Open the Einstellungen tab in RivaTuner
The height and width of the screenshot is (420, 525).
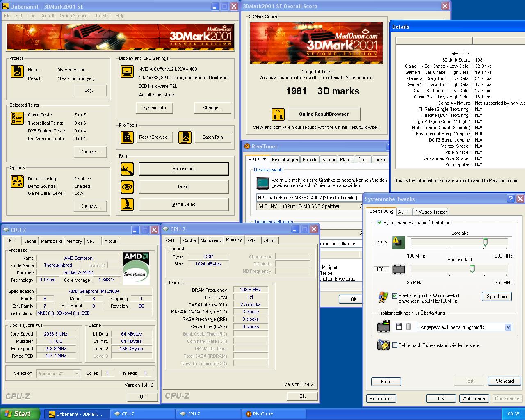click(285, 160)
